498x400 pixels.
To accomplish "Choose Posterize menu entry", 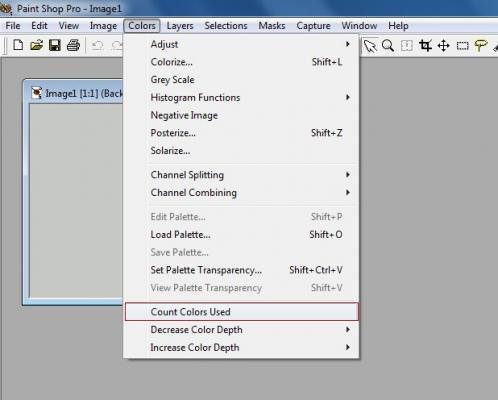I will [x=242, y=133].
